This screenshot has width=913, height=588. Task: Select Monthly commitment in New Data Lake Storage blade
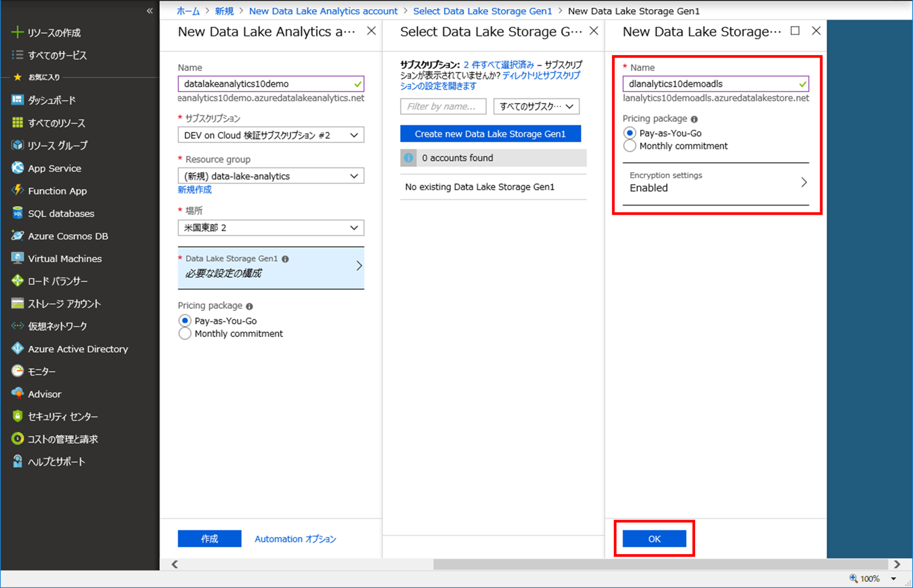[630, 146]
